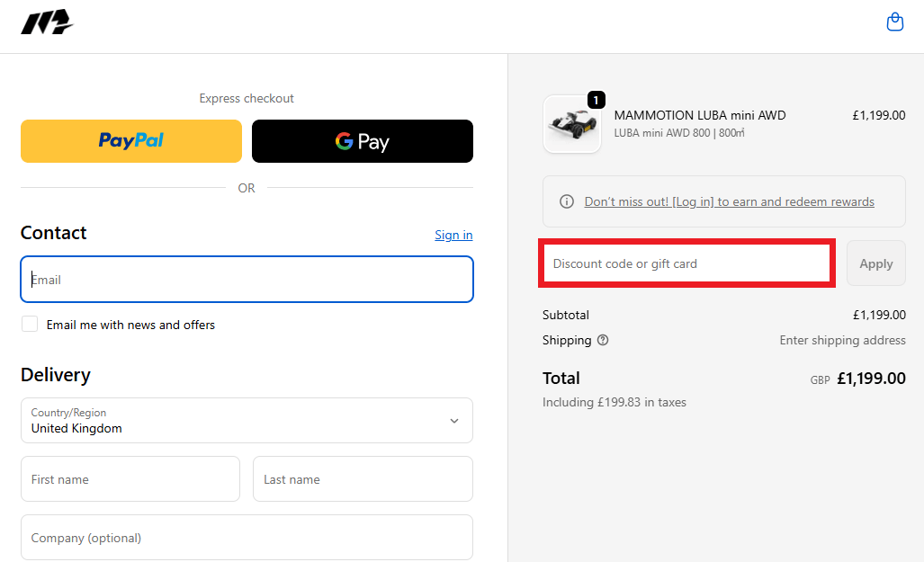The width and height of the screenshot is (924, 562).
Task: Focus the Discount code or gift card field
Action: click(686, 263)
